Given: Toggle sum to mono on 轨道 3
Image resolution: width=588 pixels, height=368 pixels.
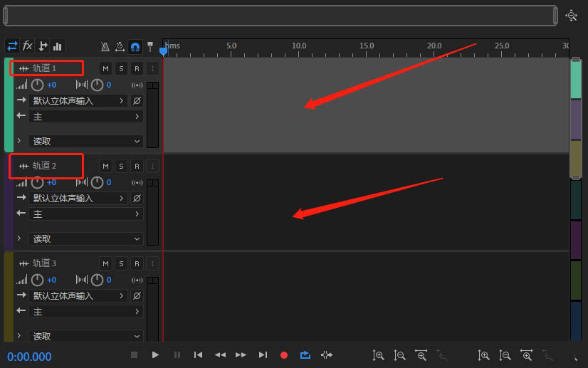Looking at the screenshot, I should [x=137, y=280].
